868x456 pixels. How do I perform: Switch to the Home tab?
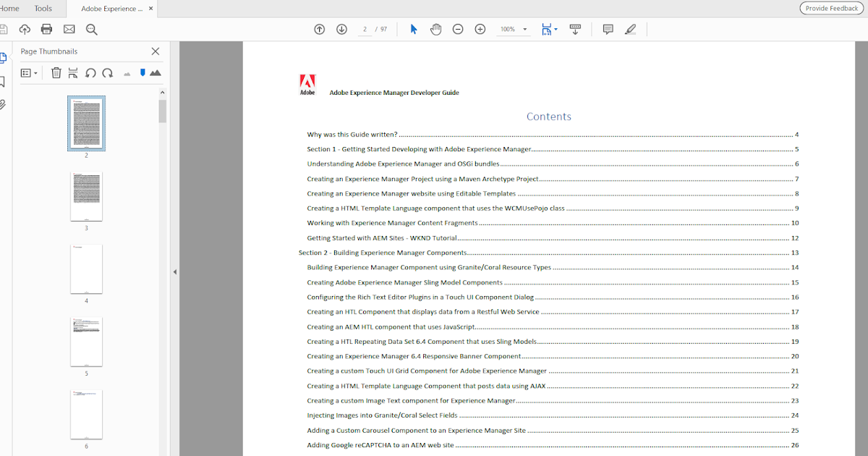point(10,8)
